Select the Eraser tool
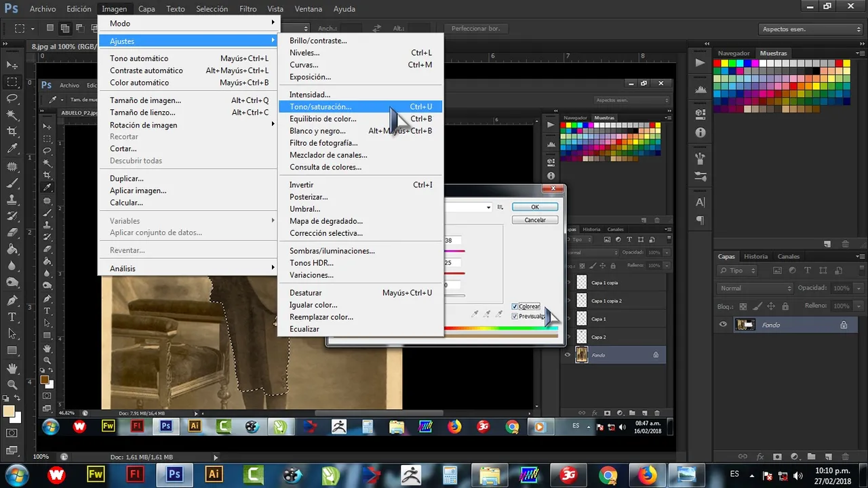Screen dimensions: 868x488 click(x=12, y=232)
